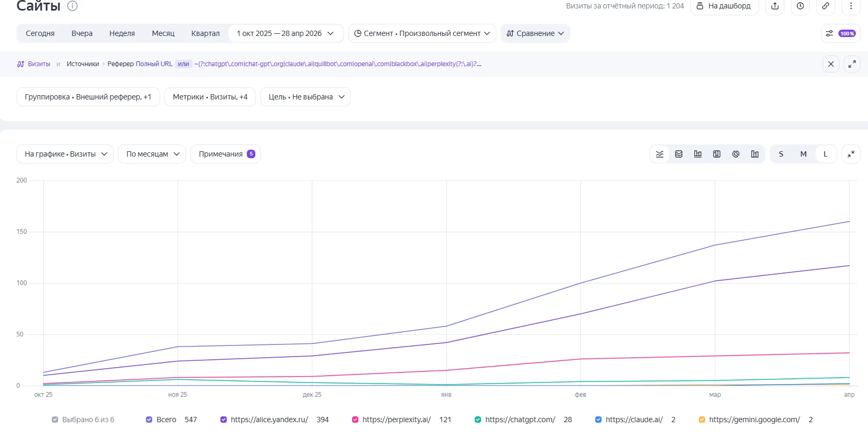Image resolution: width=868 pixels, height=437 pixels.
Task: Expand the По месяцам grouping dropdown
Action: pyautogui.click(x=152, y=154)
